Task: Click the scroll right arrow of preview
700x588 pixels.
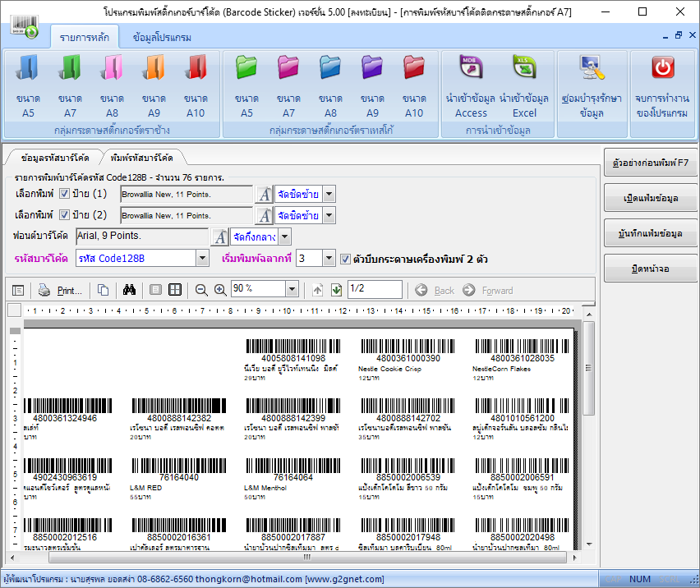Action: [x=574, y=558]
